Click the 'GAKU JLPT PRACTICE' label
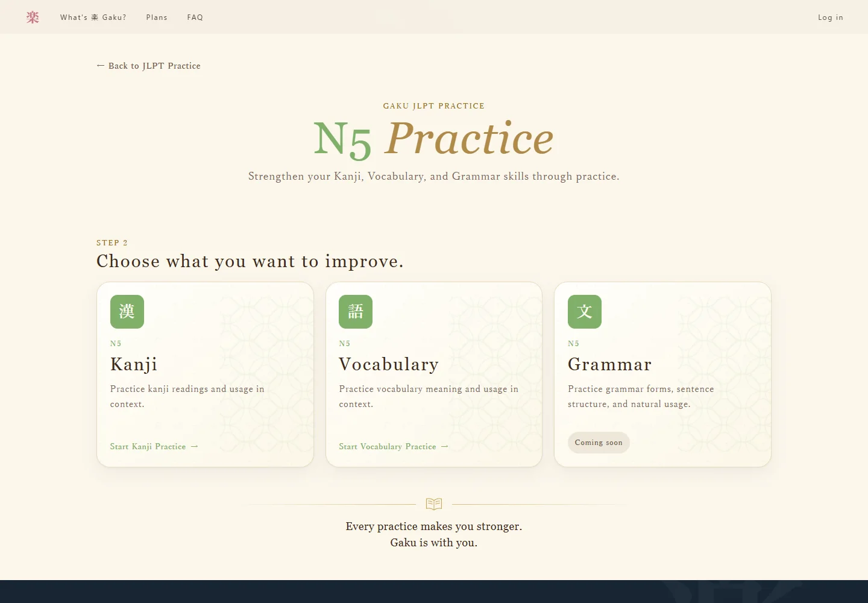Screen dimensions: 868x603 point(434,106)
